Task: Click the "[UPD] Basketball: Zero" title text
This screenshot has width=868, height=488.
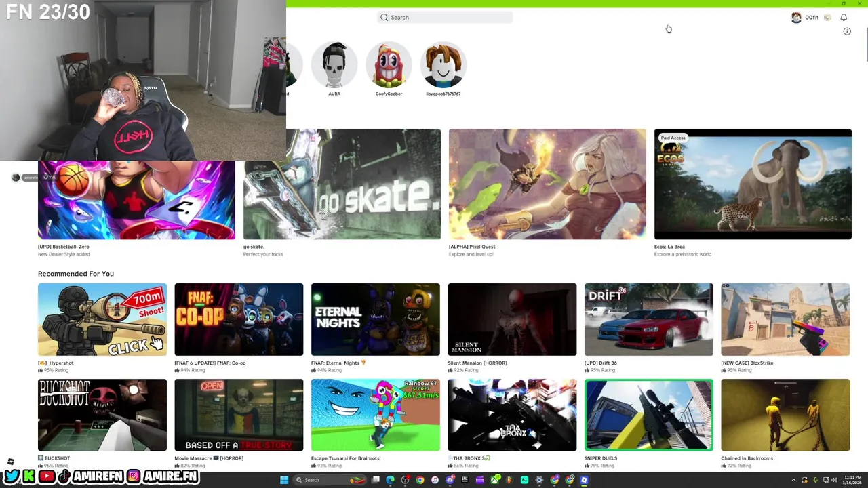Action: 64,247
